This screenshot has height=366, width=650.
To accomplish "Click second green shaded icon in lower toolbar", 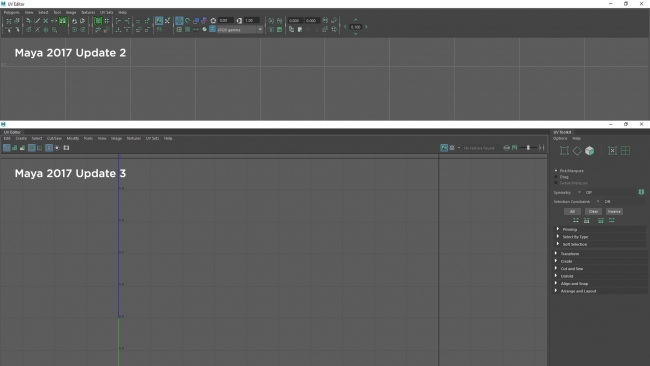I will 15,148.
